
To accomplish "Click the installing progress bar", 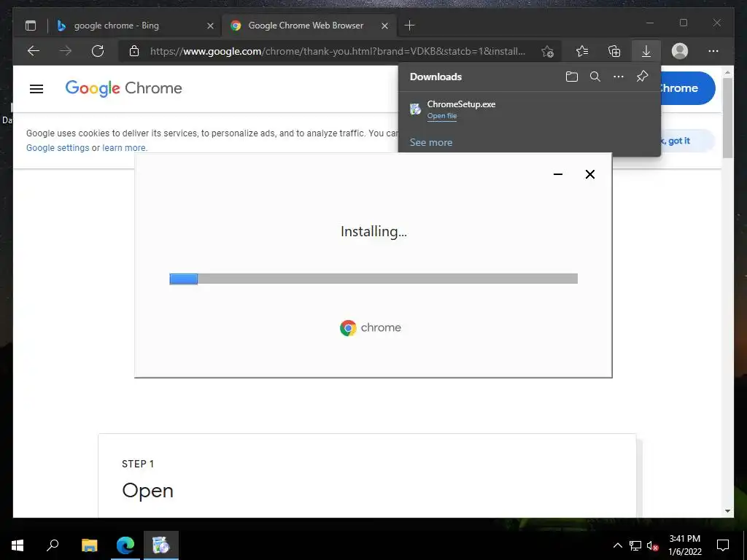I will pos(373,279).
